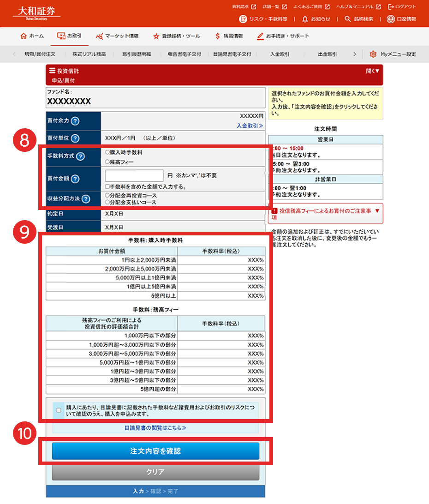Open the マーケット情報 menu
The image size is (429, 504).
[x=116, y=36]
